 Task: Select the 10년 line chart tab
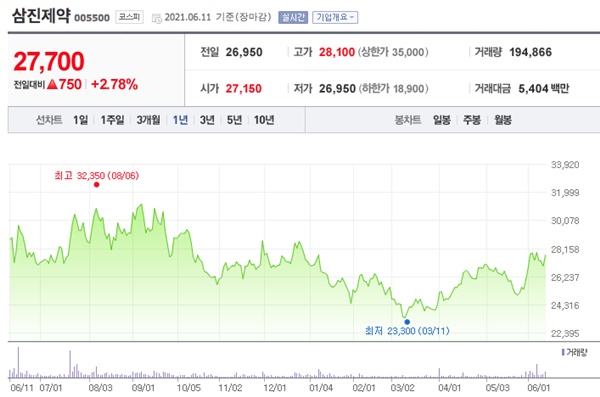coord(264,120)
